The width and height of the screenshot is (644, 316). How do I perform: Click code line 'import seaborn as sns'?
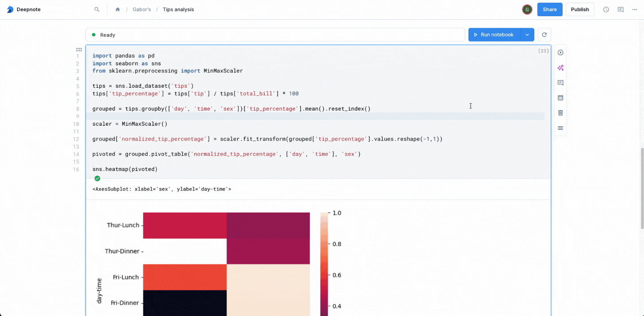pos(127,64)
